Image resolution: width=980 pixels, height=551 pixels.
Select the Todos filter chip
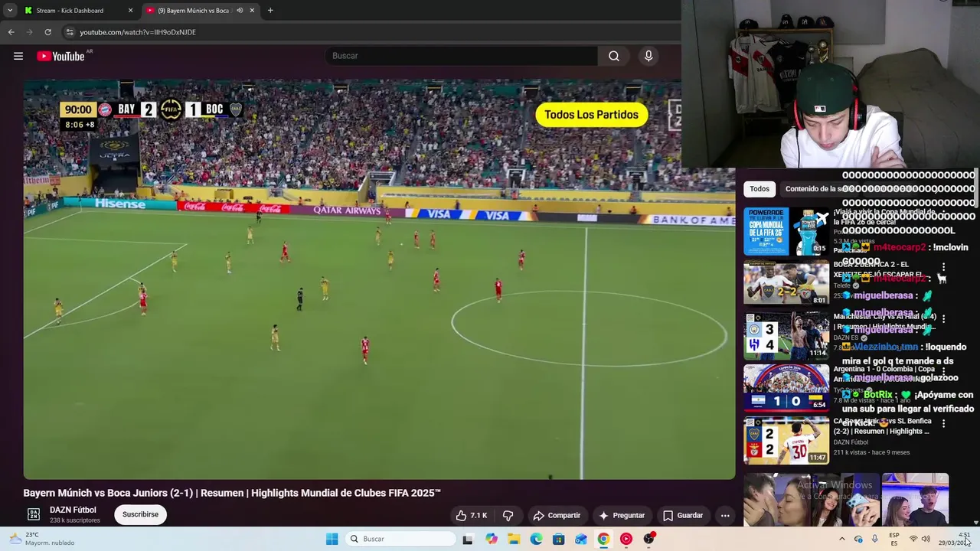coord(759,189)
